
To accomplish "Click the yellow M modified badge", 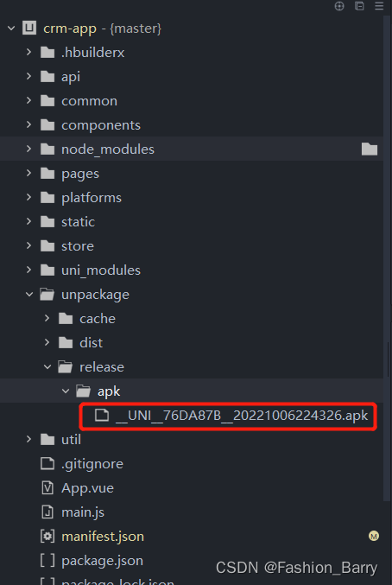I will [374, 536].
